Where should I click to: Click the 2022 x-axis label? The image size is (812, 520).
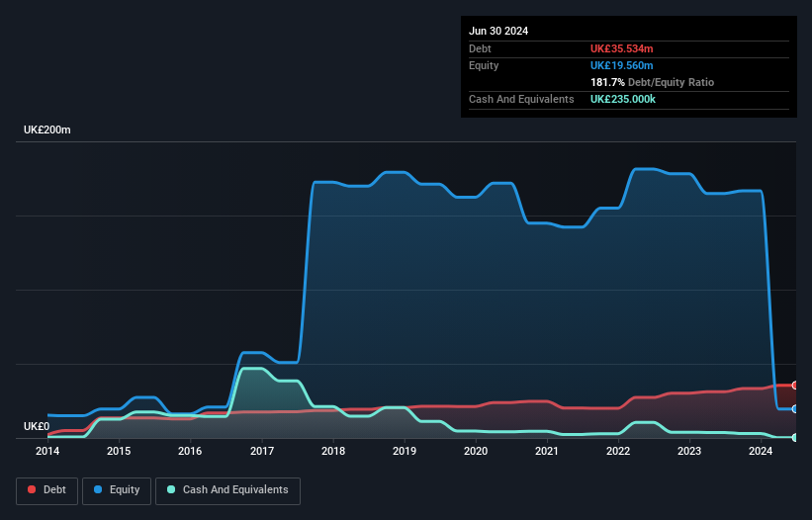(x=618, y=451)
